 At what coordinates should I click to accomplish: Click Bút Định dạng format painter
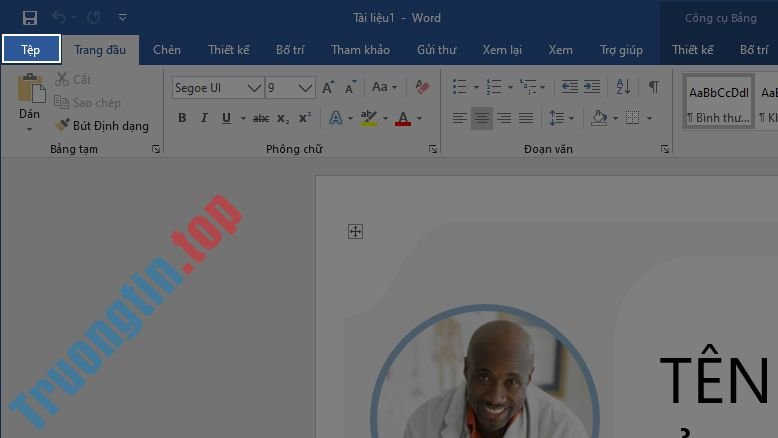101,125
